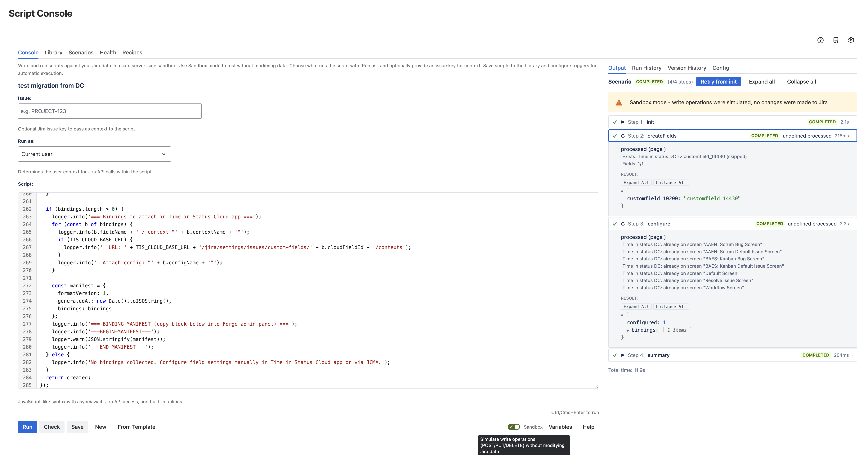Screen dimensions: 868x474
Task: Create a script From Template
Action: click(x=136, y=427)
